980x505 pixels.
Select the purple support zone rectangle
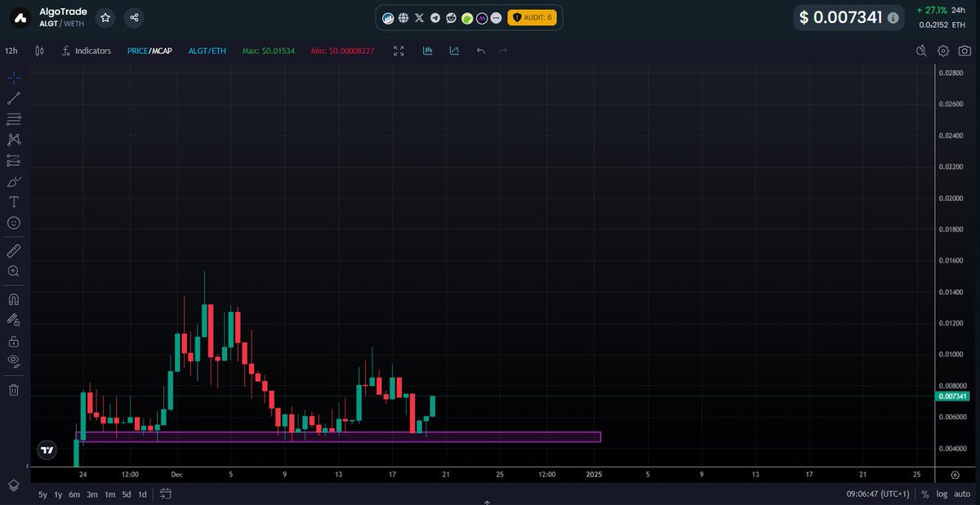pos(337,437)
